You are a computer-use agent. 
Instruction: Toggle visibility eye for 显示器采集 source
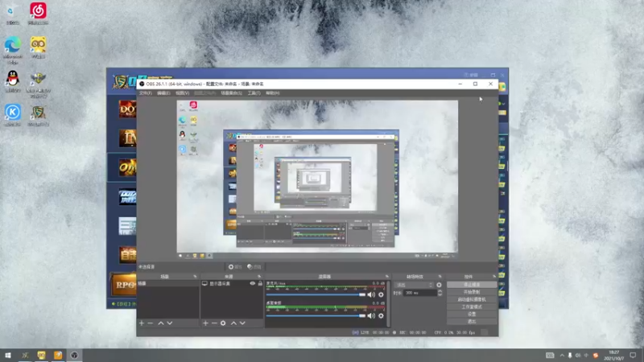[253, 284]
